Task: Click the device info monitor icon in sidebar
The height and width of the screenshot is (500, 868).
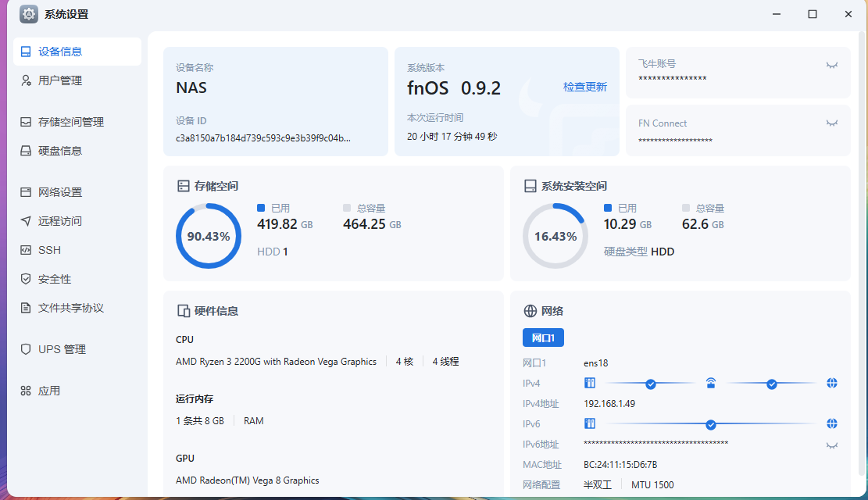Action: [x=26, y=52]
